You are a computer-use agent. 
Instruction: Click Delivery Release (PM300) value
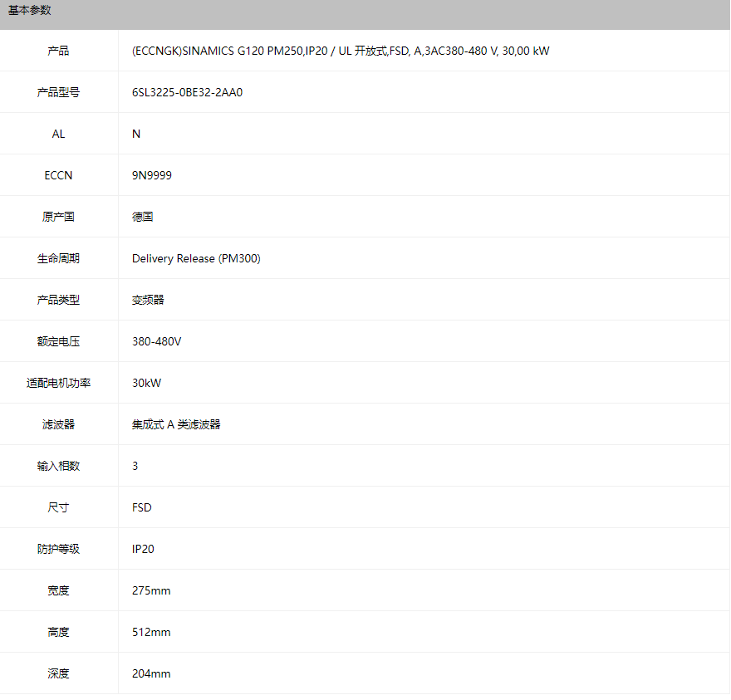(x=196, y=258)
